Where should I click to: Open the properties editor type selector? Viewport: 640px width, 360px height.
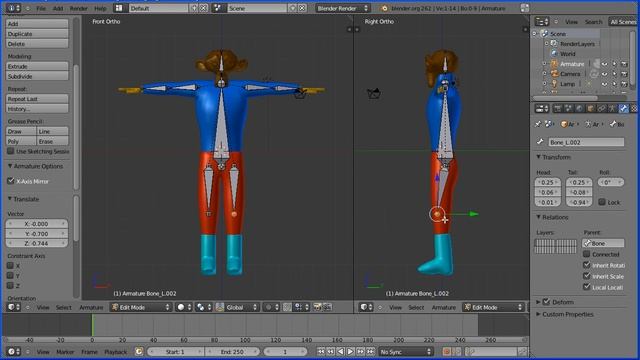coord(542,108)
